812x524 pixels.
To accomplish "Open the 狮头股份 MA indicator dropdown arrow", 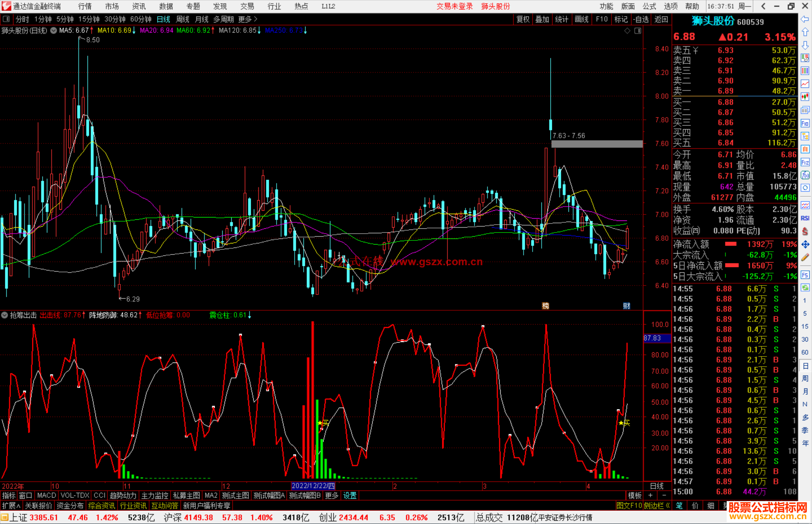I will [54, 30].
